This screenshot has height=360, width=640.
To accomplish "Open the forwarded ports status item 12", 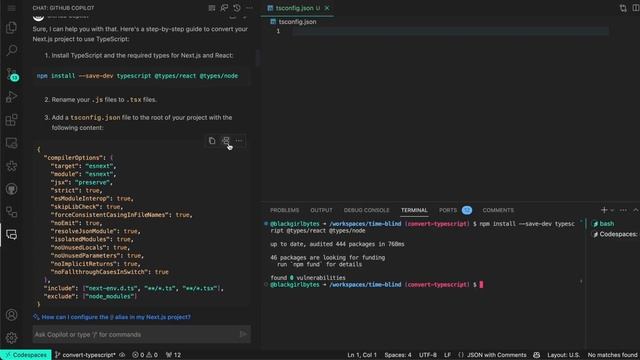I will (x=173, y=355).
